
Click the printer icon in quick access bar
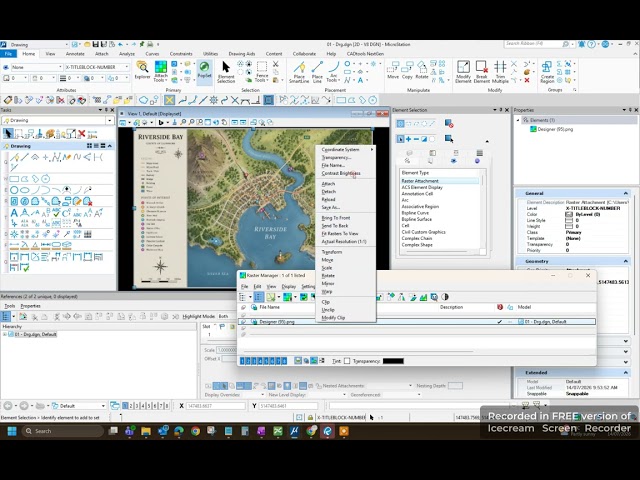pos(150,44)
